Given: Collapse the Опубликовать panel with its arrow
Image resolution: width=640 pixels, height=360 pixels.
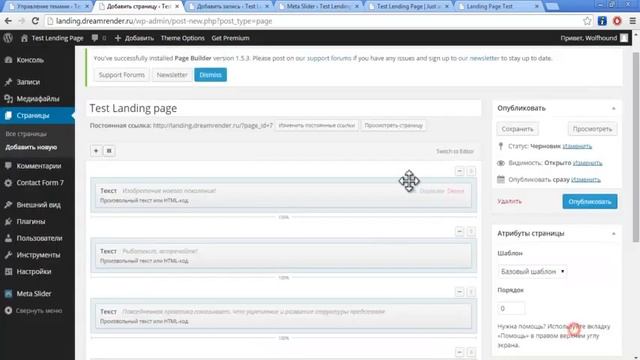Looking at the screenshot, I should pos(613,109).
